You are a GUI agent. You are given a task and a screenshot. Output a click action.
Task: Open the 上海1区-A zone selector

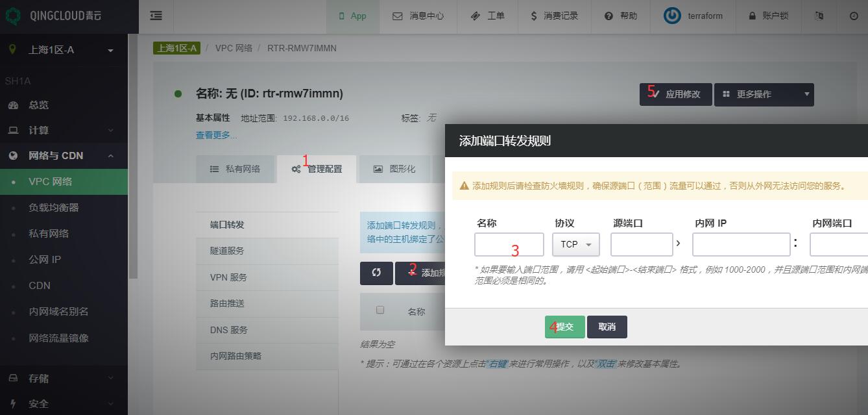click(62, 50)
